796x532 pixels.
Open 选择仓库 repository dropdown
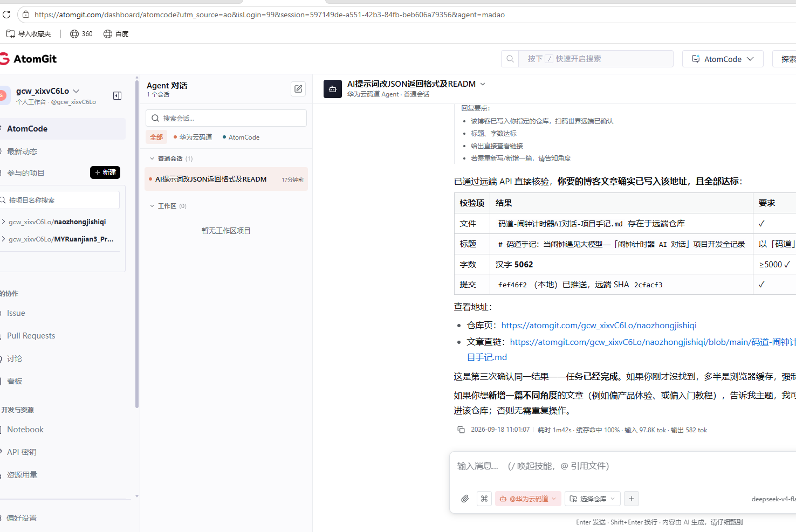click(x=593, y=499)
